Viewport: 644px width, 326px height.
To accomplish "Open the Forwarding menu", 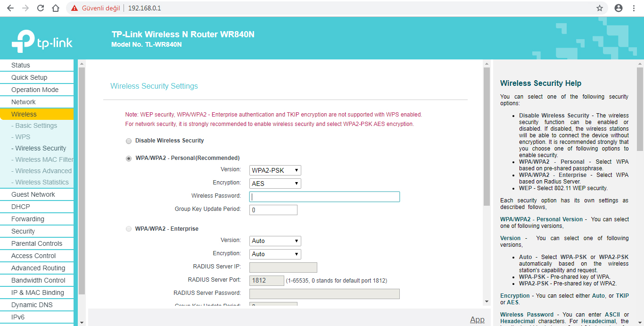I will [37, 219].
